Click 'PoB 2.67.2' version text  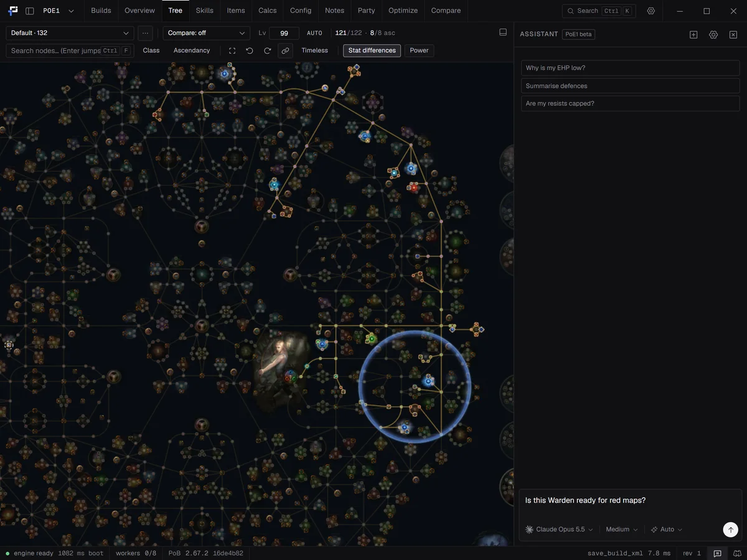[189, 553]
